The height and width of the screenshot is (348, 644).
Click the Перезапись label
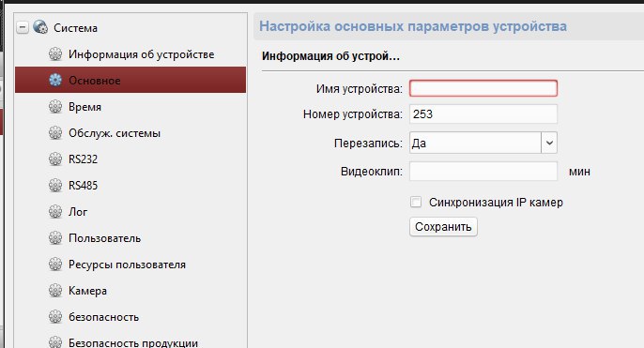tap(368, 144)
